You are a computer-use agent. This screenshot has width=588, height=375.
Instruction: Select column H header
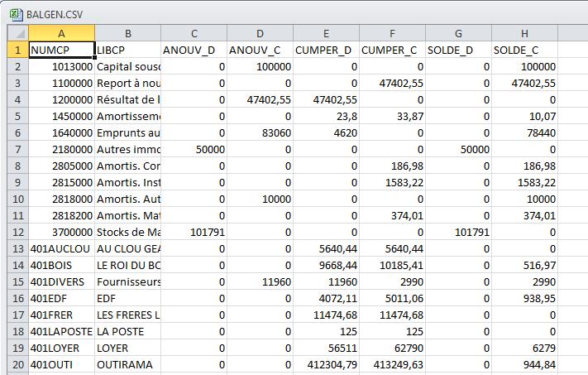point(524,33)
